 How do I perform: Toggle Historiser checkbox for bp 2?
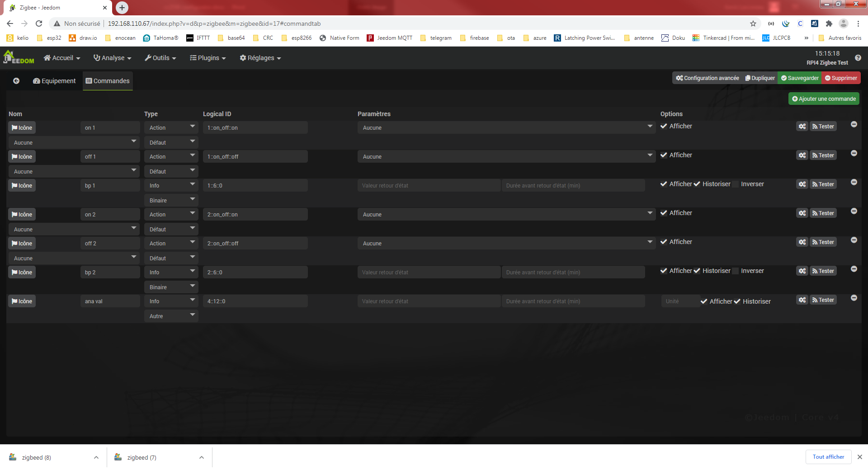pos(697,271)
